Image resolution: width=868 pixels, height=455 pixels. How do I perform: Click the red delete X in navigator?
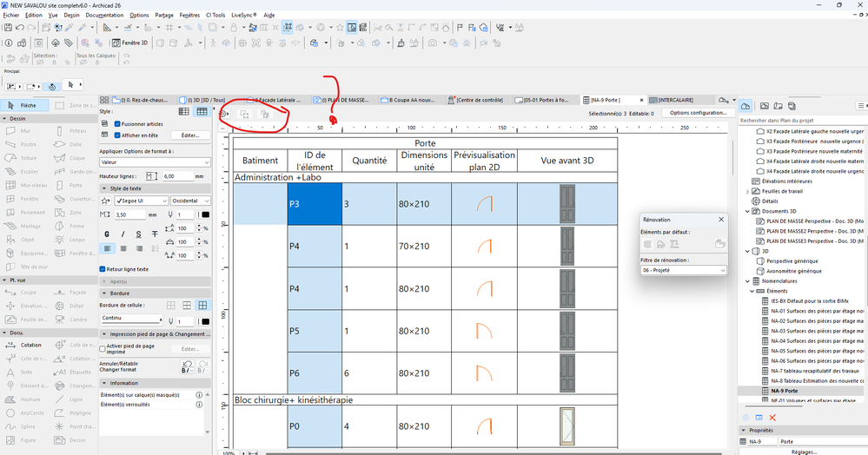(772, 418)
